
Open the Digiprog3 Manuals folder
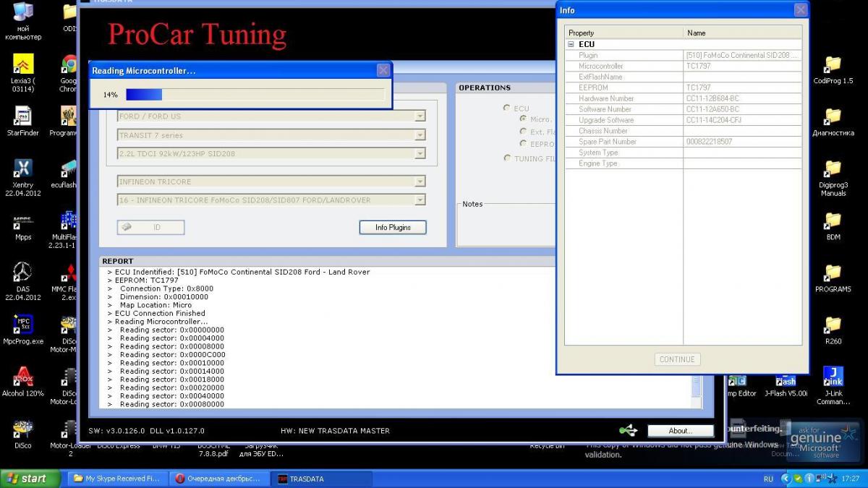click(833, 178)
